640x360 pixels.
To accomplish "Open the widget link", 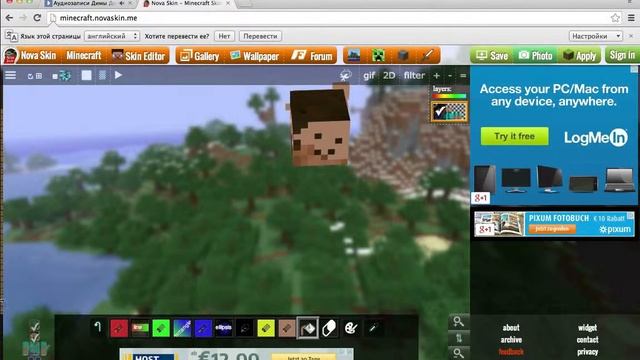I will point(587,328).
